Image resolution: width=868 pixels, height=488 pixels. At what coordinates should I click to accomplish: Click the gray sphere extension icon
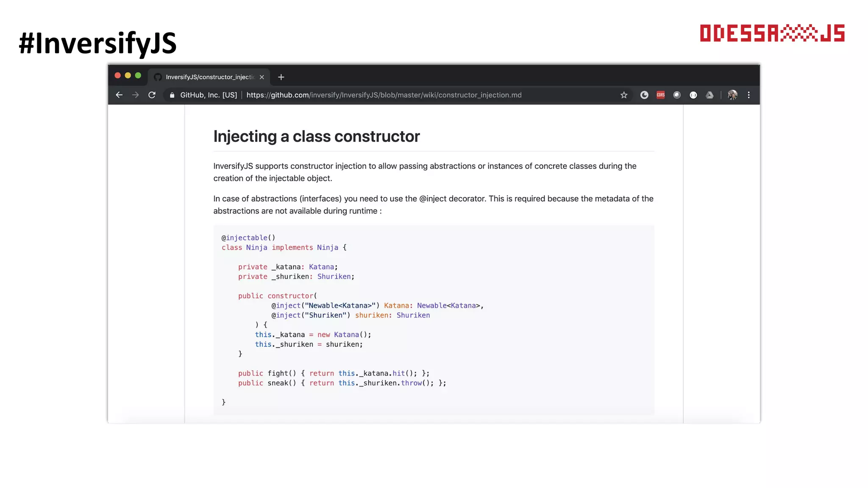677,95
